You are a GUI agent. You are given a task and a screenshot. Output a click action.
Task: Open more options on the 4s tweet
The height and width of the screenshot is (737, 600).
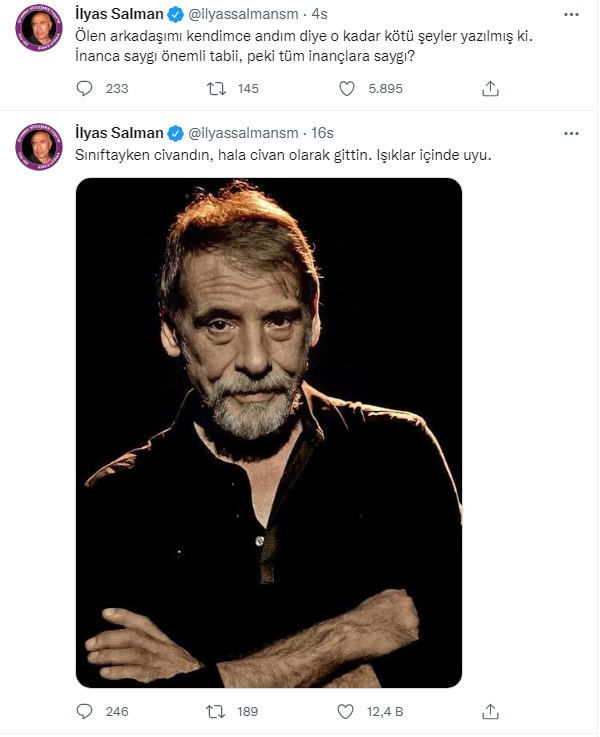tap(571, 15)
